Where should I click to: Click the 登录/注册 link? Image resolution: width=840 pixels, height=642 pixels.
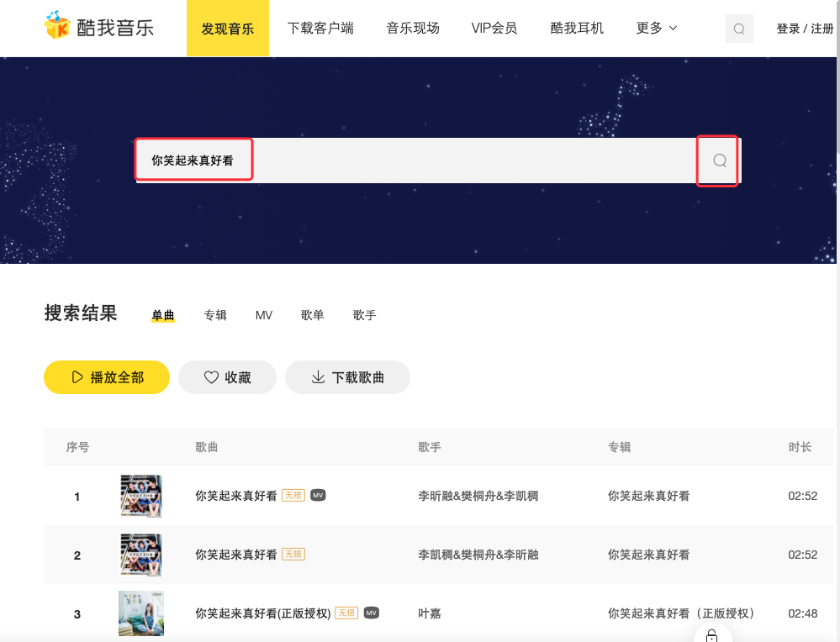804,27
